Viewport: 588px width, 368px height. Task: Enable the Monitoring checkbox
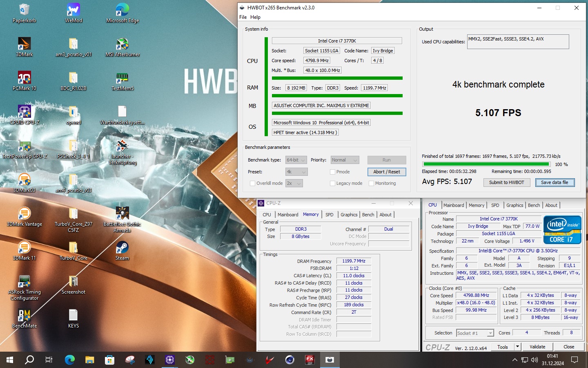click(371, 183)
